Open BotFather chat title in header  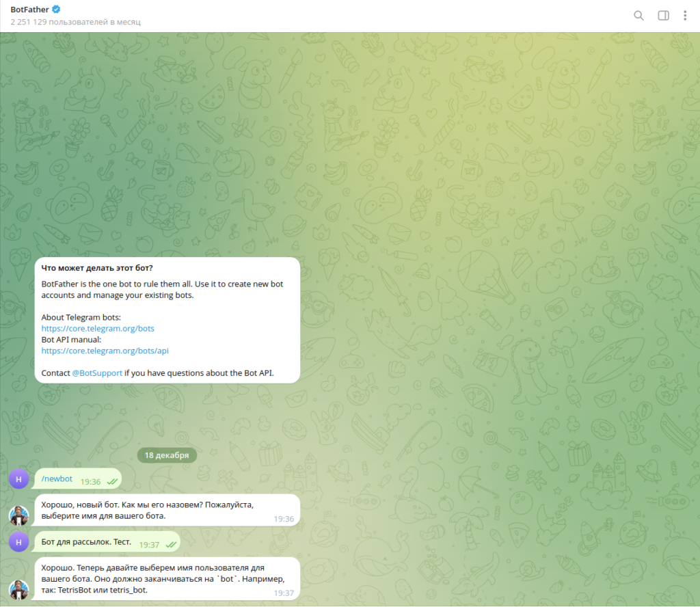pyautogui.click(x=29, y=10)
